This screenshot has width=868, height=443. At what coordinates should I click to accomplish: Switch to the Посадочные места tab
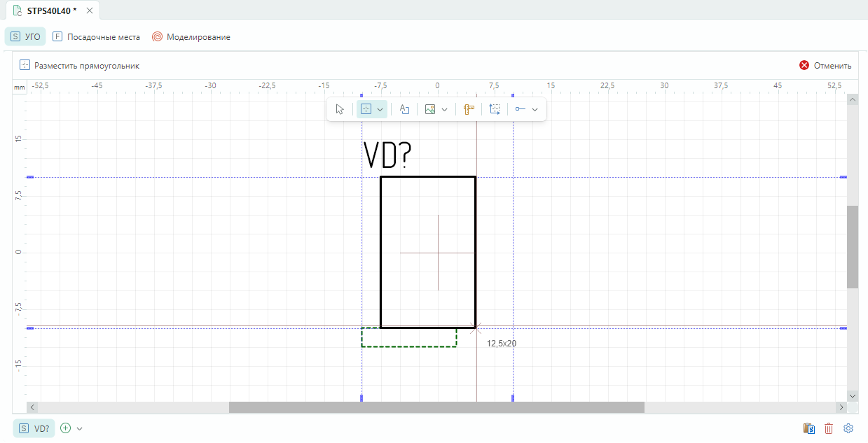96,37
